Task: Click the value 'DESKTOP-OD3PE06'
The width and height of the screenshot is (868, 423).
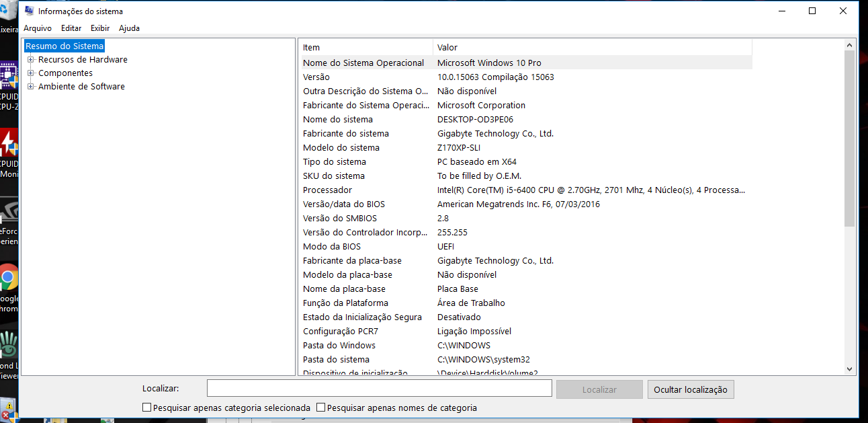Action: (x=475, y=119)
